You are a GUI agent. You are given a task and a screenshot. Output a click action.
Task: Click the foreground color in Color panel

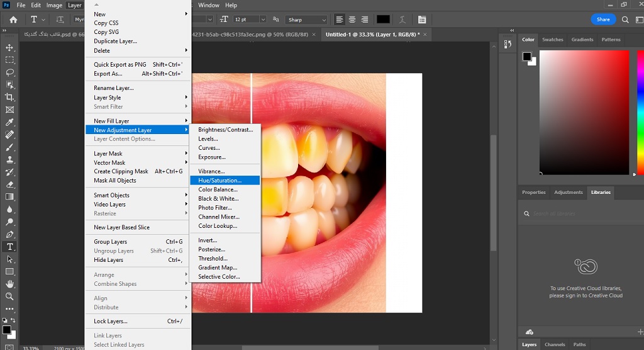tap(527, 57)
